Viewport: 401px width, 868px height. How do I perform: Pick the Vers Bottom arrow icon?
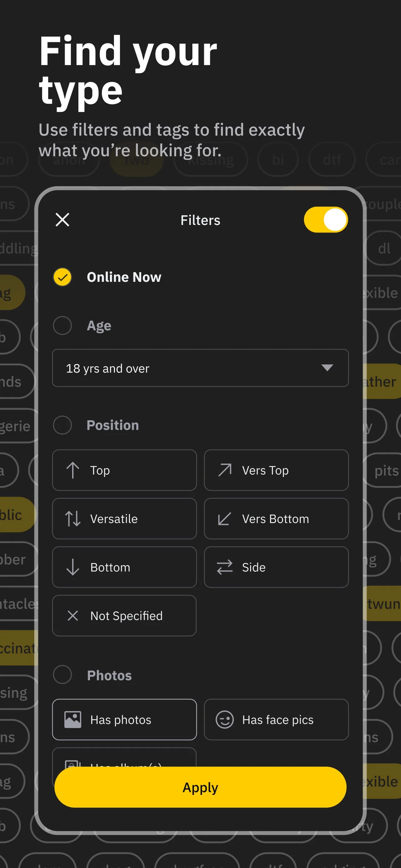225,519
